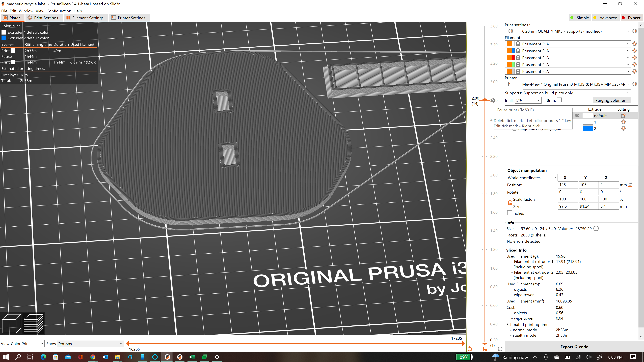644x362 pixels.
Task: Click the Position X input field
Action: pyautogui.click(x=568, y=185)
